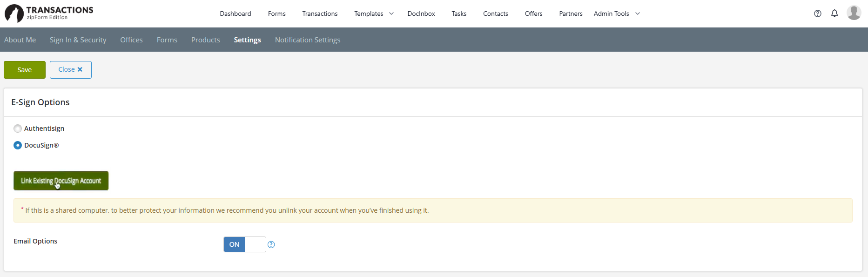Go to the Dashboard menu
This screenshot has width=868, height=277.
(236, 14)
